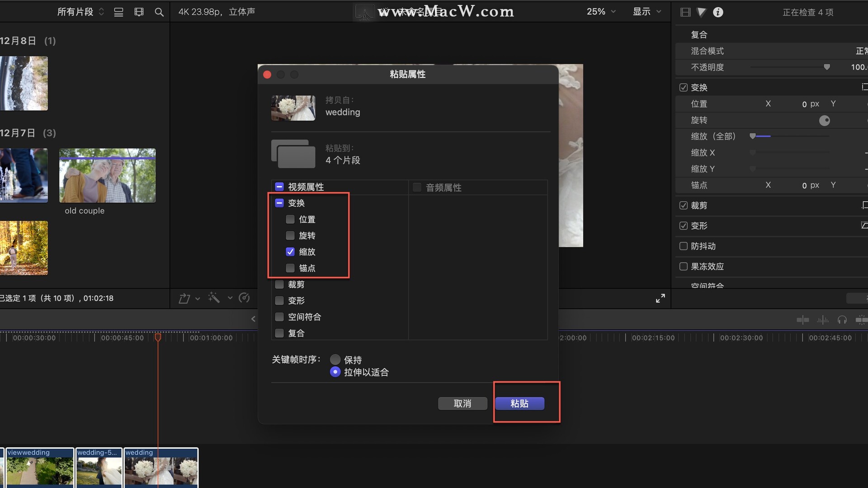Open the enhancements magic wand icon
Screen dimensions: 868x488
tap(214, 298)
